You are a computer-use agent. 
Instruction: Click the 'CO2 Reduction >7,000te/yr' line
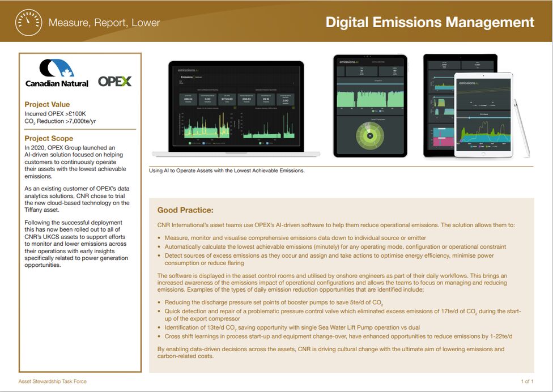tap(60, 121)
